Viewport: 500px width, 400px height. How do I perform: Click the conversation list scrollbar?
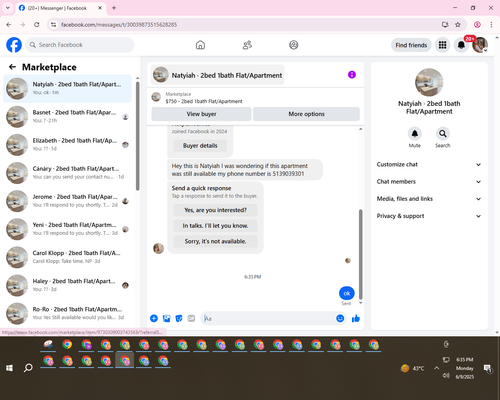(138, 136)
